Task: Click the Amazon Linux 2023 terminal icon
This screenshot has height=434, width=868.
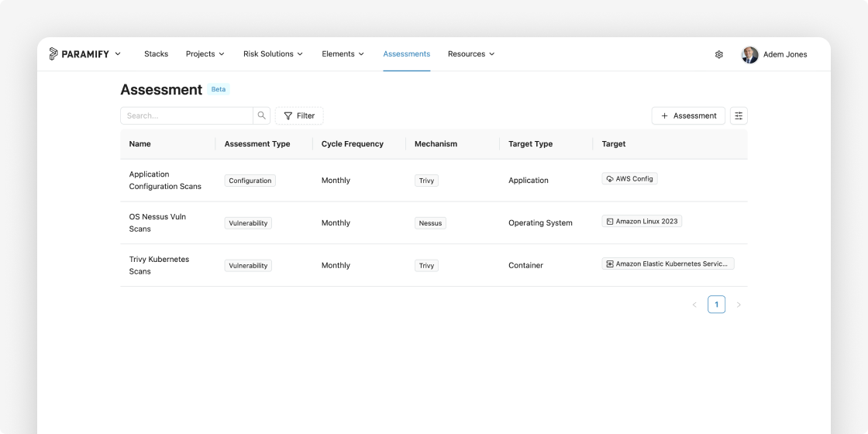Action: pos(609,222)
